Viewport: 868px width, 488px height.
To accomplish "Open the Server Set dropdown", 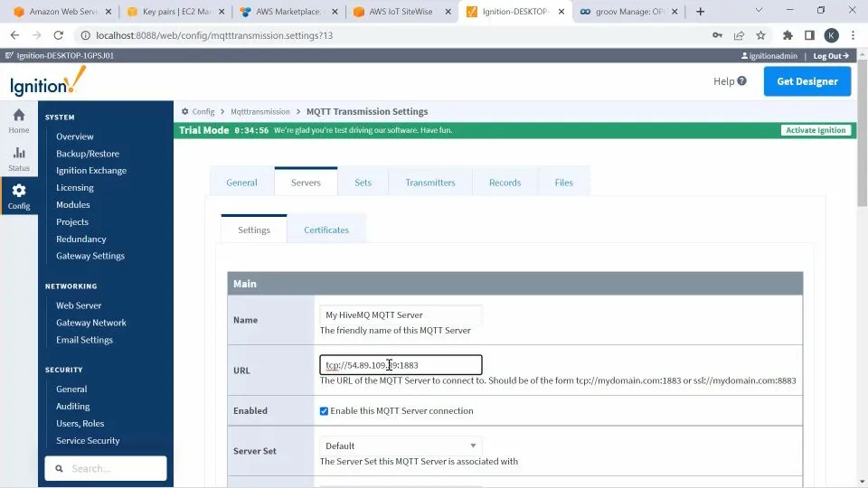I will click(x=401, y=446).
